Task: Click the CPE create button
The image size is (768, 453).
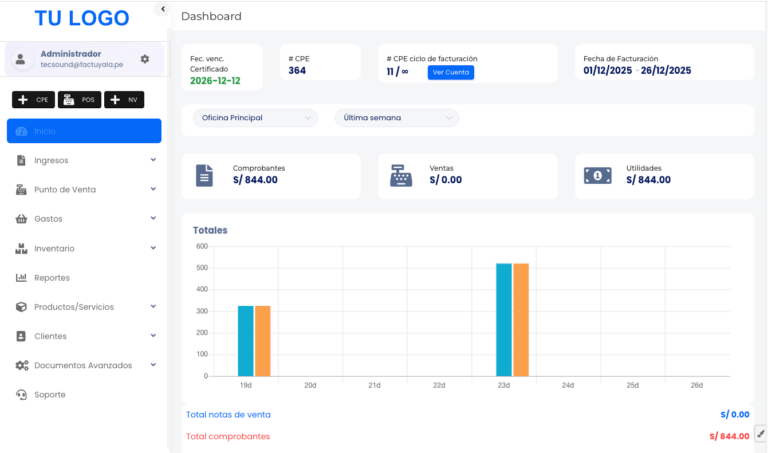Action: 34,100
